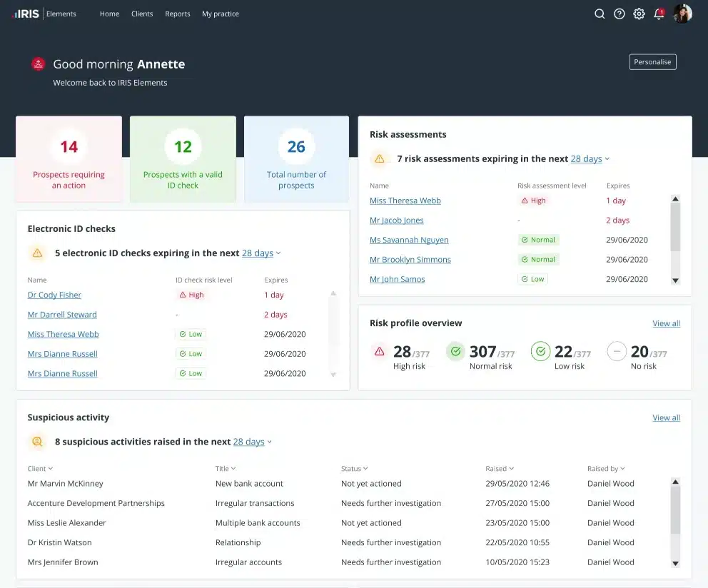This screenshot has height=588, width=708.
Task: Select the Clients menu item
Action: pyautogui.click(x=141, y=13)
